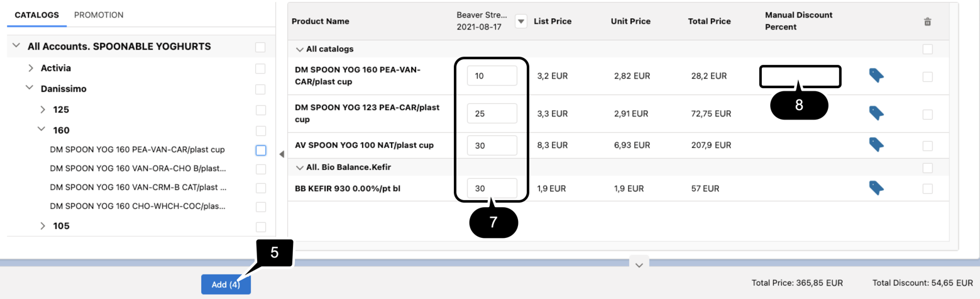Click quantity field for DM SPOON YOG 123
980x299 pixels.
(492, 114)
